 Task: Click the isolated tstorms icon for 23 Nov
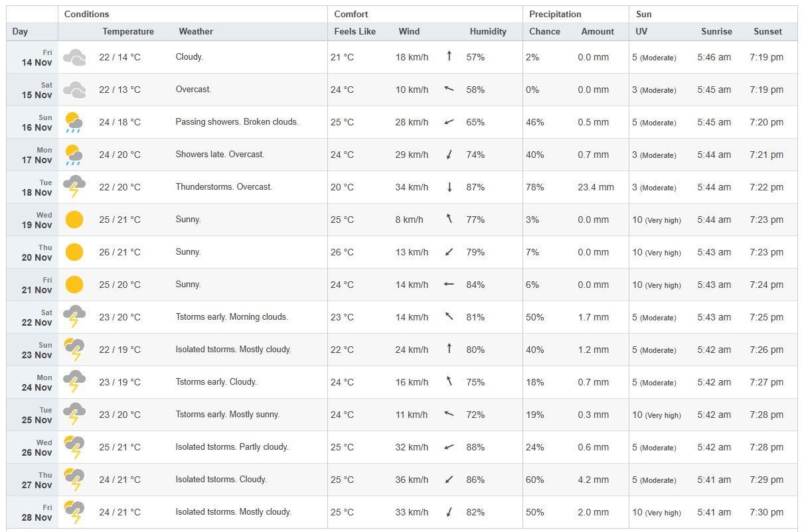click(74, 350)
